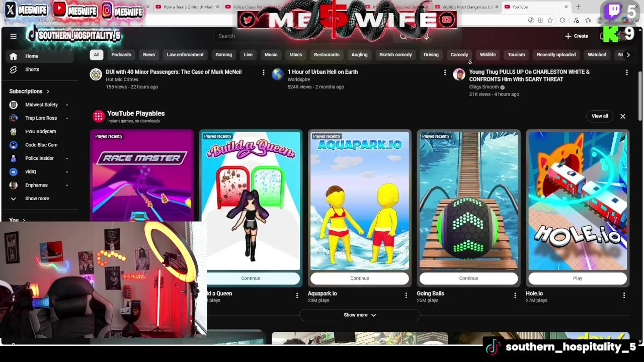Select the Music filter chip
Image resolution: width=644 pixels, height=362 pixels.
tap(271, 55)
